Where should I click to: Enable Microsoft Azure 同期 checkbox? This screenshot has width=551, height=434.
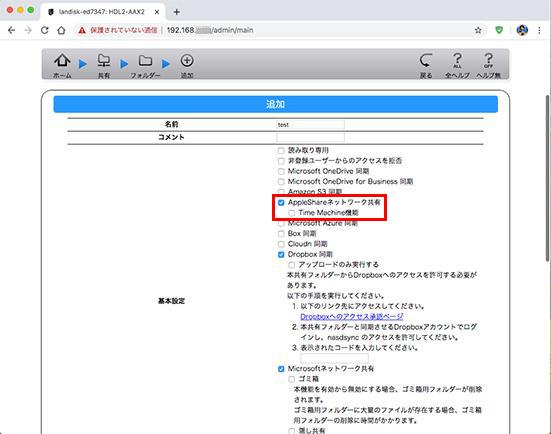click(x=281, y=224)
